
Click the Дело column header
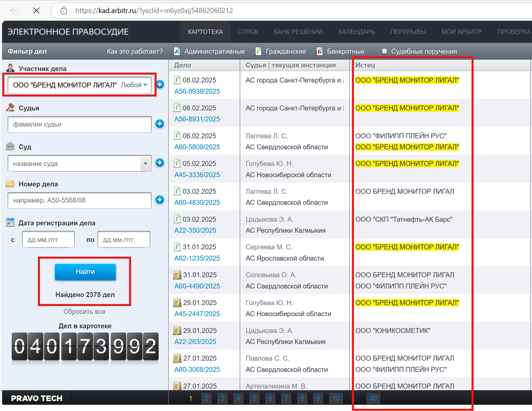click(x=204, y=65)
